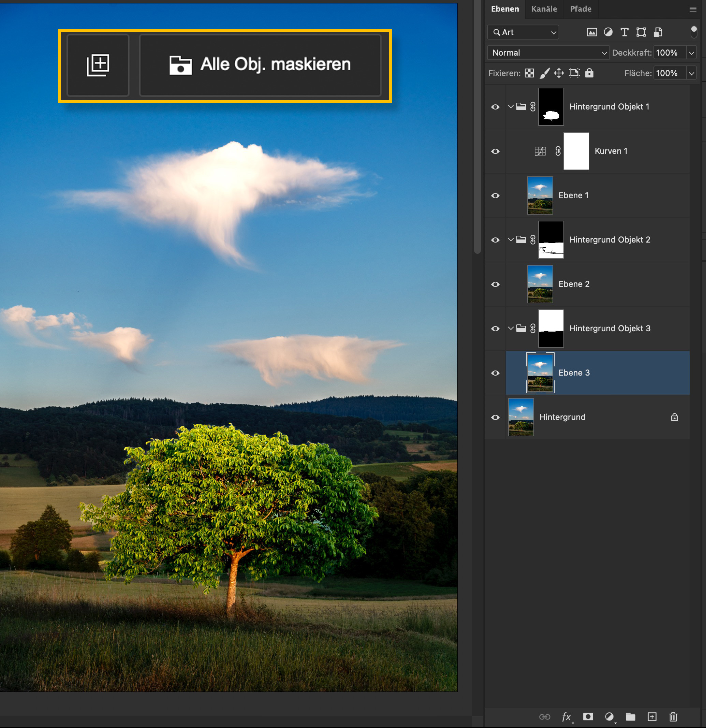Screen dimensions: 706x728
Task: Open the layer styles fx menu
Action: tap(567, 716)
